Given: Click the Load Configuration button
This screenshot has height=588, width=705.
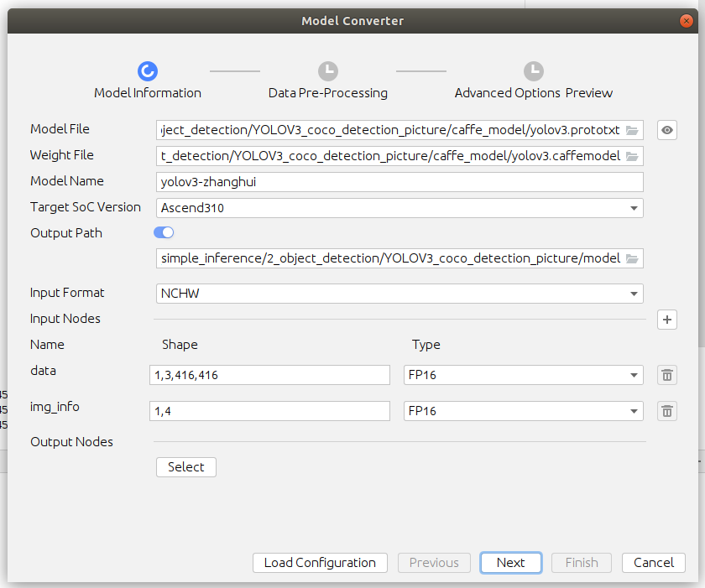Looking at the screenshot, I should [x=320, y=563].
